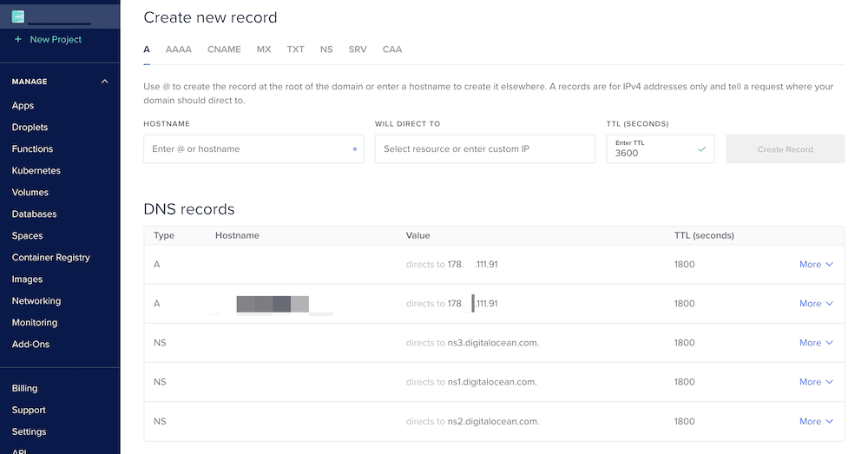
Task: Click the ns2.digitalocean.com. value text
Action: (493, 421)
